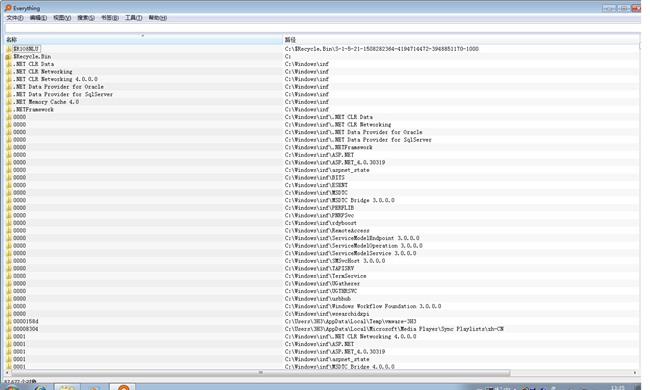Open the 视图(V) menu
Image resolution: width=650 pixels, height=390 pixels.
(x=62, y=18)
